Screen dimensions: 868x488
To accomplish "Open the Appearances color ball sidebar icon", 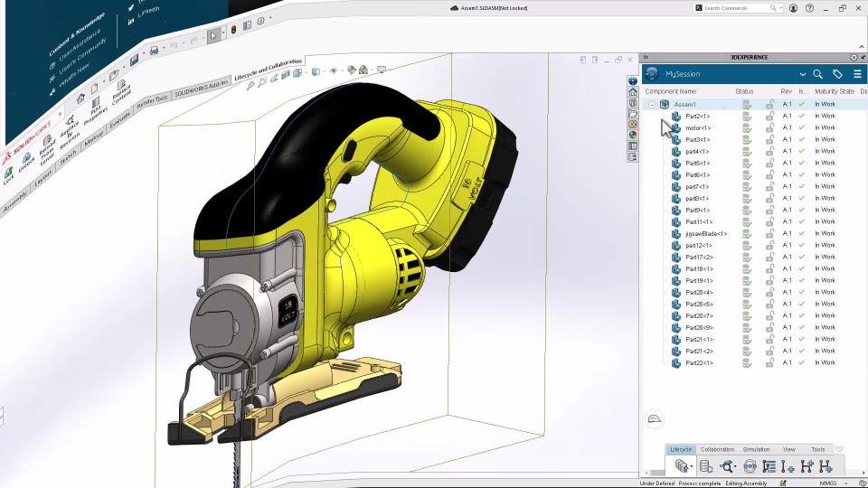I will pyautogui.click(x=633, y=135).
